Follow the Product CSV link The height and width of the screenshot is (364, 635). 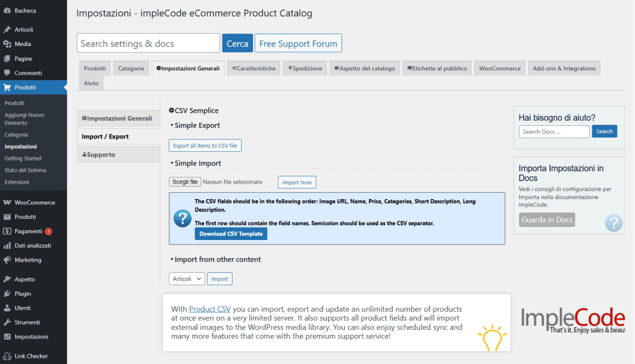[x=209, y=309]
